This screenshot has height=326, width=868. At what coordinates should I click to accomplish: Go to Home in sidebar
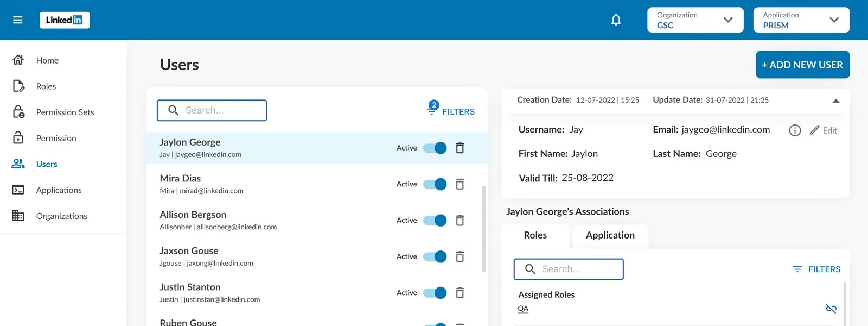(47, 60)
